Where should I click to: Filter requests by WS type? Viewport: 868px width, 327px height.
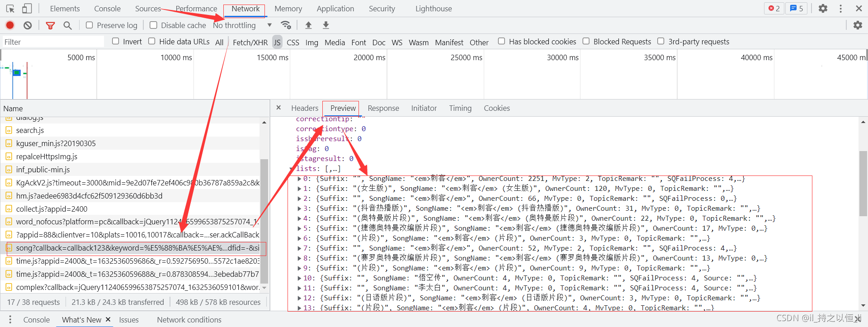point(397,42)
